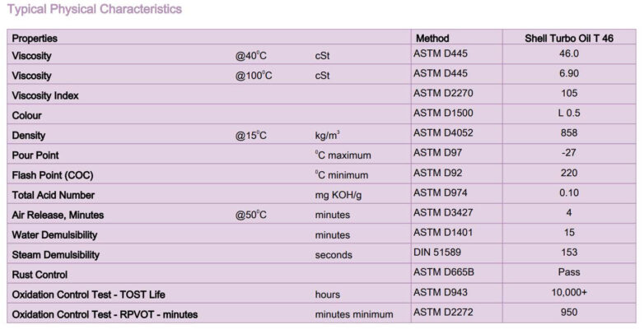Select the Colour property cell
The width and height of the screenshot is (644, 329).
(x=26, y=115)
